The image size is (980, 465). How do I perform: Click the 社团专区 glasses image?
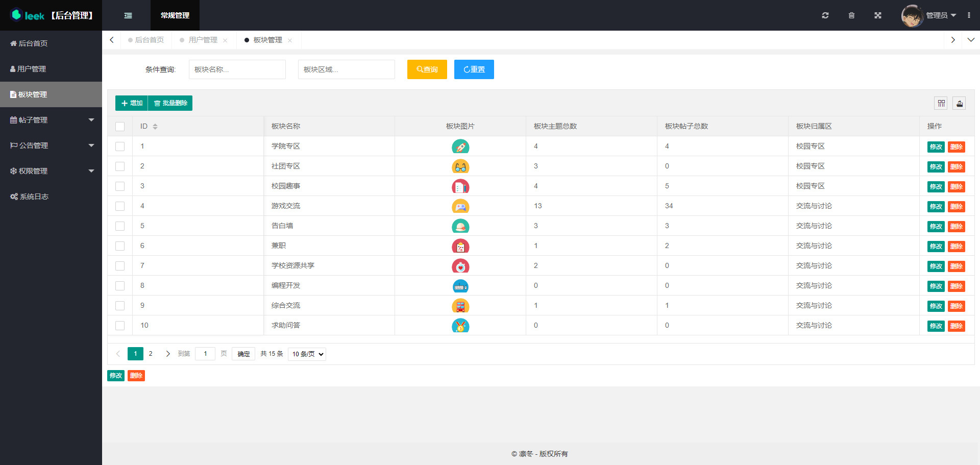click(460, 166)
